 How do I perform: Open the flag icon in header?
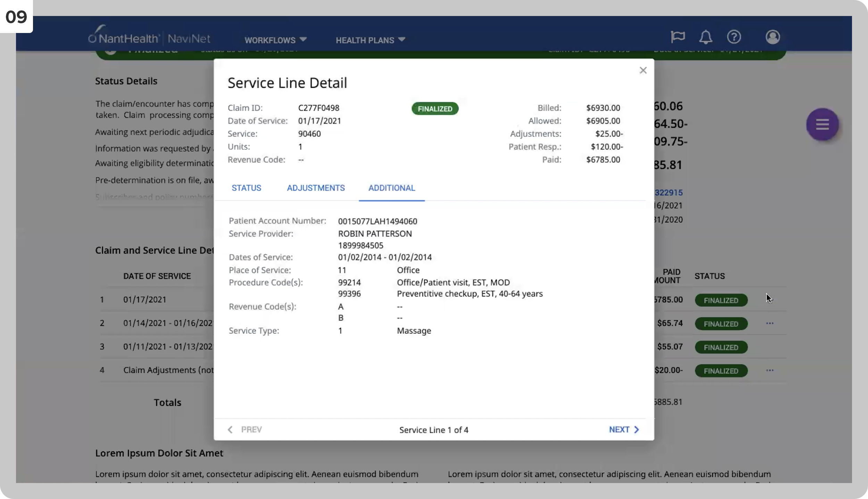677,37
